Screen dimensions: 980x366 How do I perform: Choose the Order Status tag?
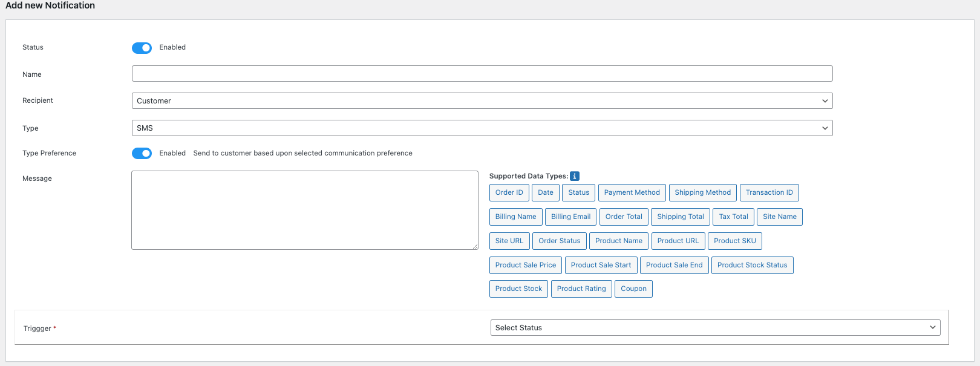click(560, 241)
